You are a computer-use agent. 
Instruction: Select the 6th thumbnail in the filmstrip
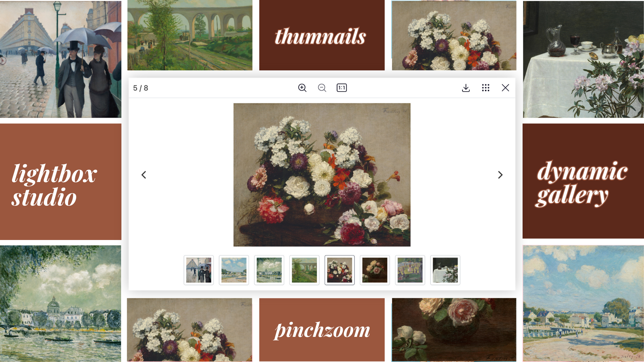375,269
